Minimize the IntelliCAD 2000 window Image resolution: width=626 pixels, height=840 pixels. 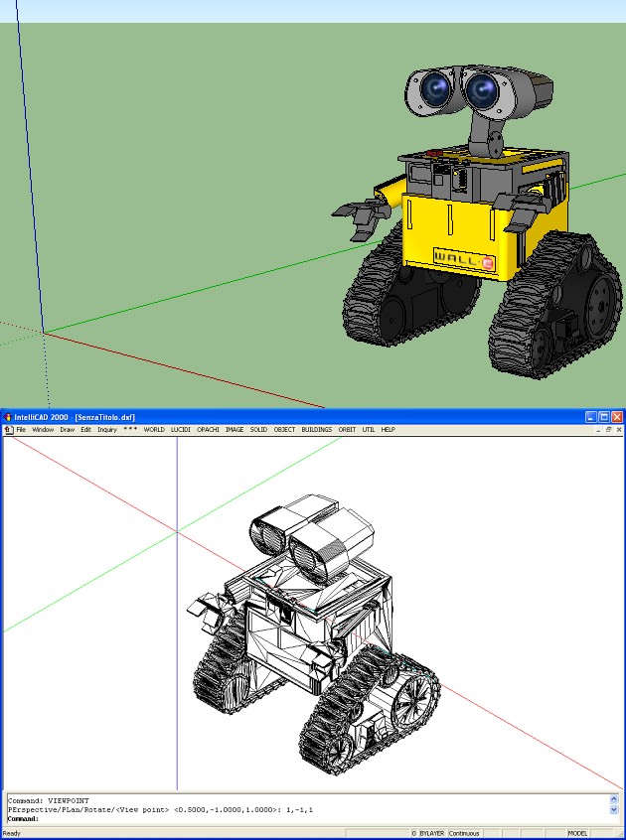pyautogui.click(x=591, y=417)
